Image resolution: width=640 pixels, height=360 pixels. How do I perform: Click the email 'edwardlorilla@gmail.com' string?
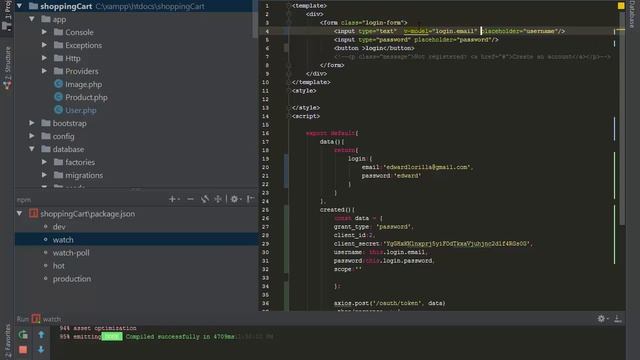(x=426, y=167)
